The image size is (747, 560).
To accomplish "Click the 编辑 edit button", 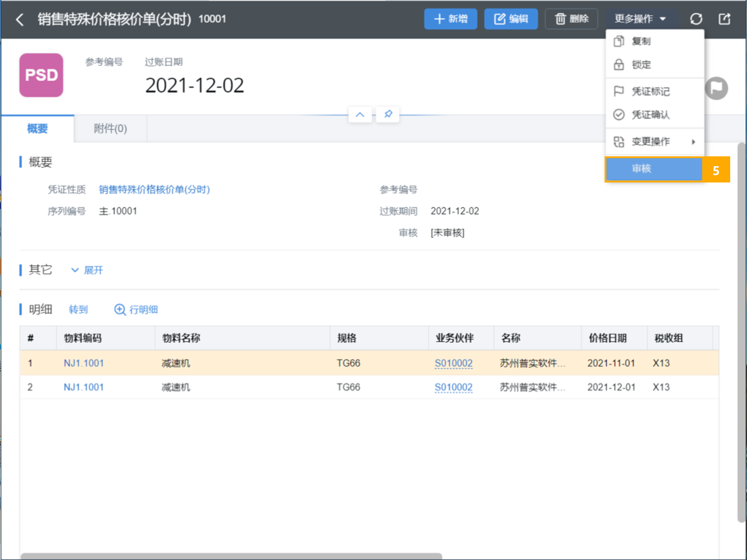I will click(511, 19).
